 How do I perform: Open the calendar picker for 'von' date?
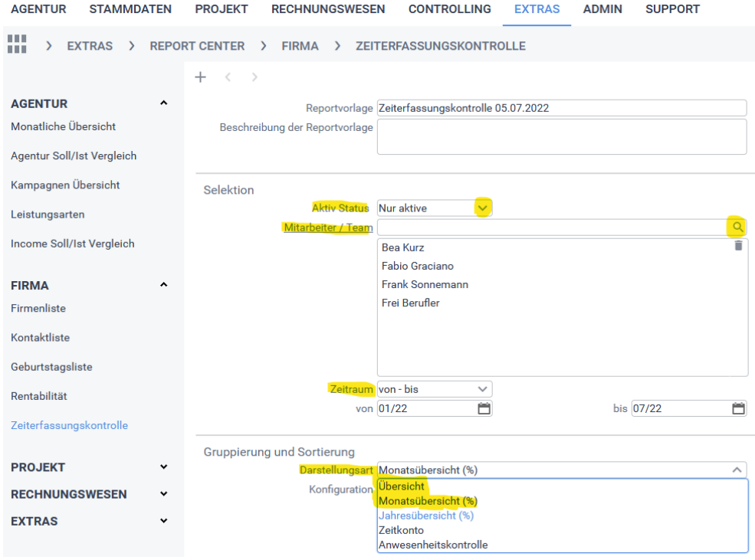pos(484,408)
